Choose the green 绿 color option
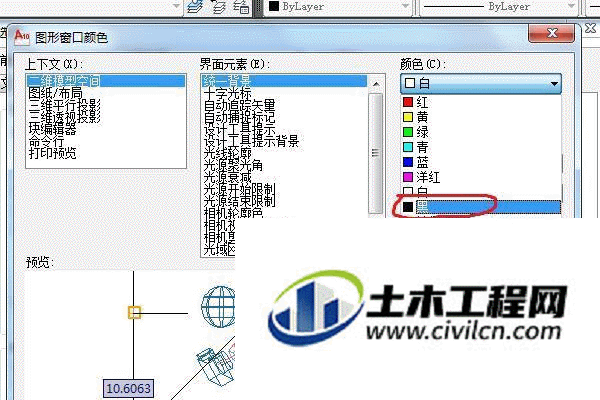 tap(481, 132)
